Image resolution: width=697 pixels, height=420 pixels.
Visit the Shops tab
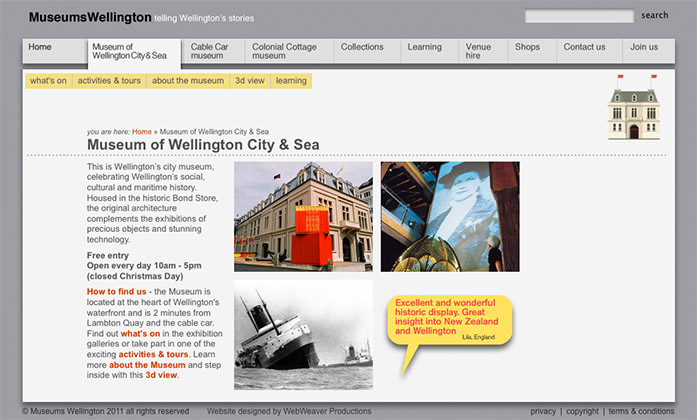click(x=532, y=51)
